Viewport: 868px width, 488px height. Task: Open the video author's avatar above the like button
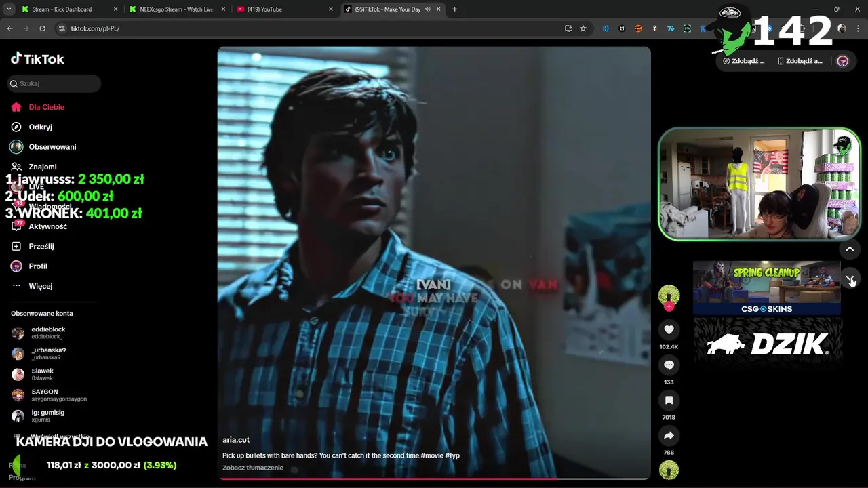[x=669, y=294]
